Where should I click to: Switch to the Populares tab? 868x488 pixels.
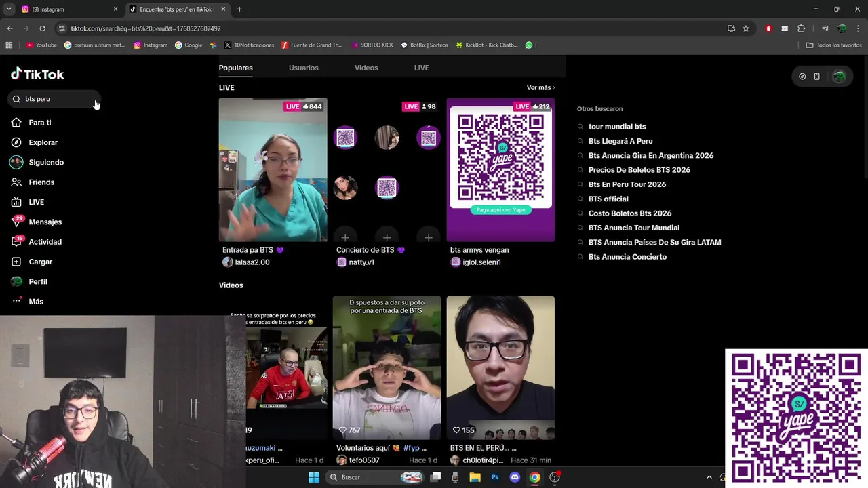coord(235,68)
